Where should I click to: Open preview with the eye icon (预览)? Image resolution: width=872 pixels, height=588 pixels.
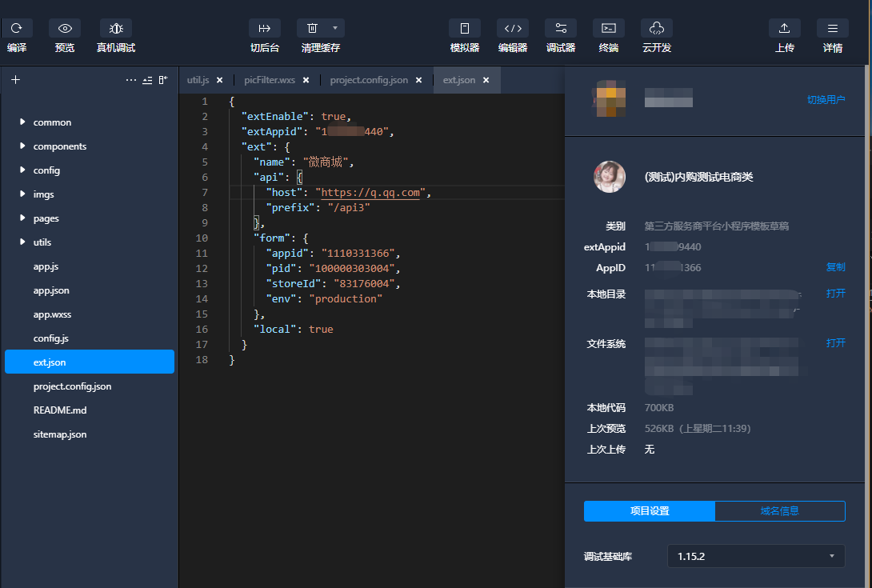pos(65,28)
